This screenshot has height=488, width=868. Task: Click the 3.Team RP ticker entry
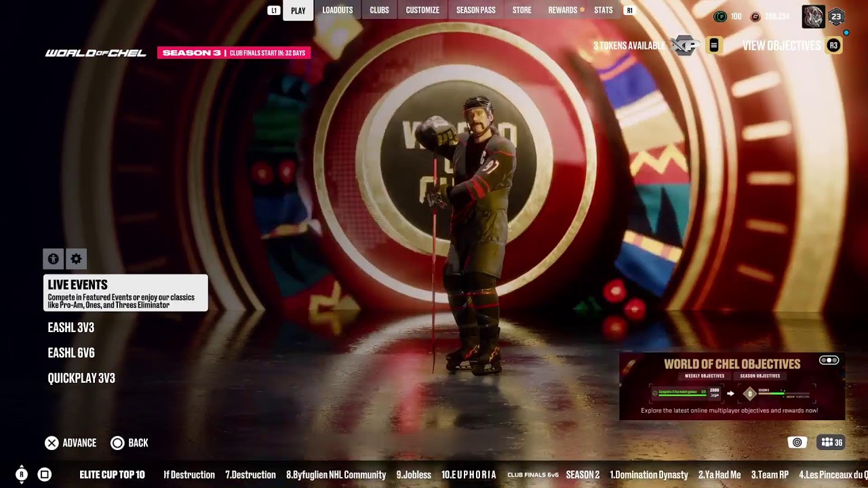[770, 474]
